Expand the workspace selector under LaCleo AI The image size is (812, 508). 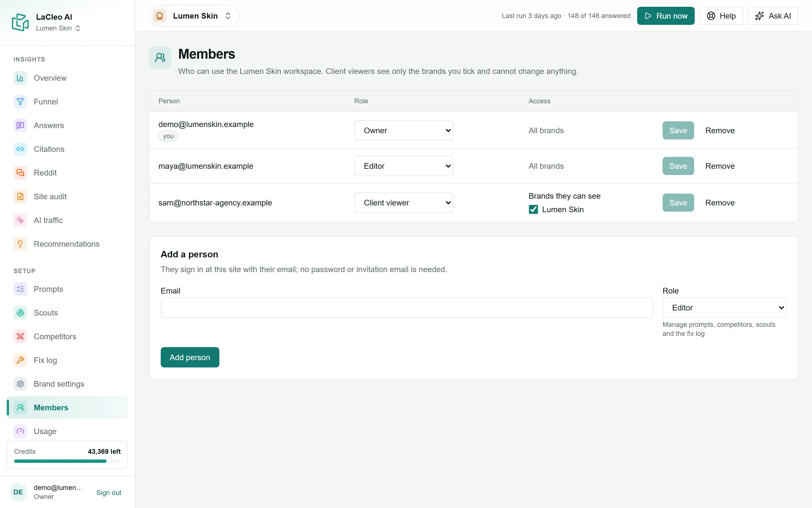58,28
